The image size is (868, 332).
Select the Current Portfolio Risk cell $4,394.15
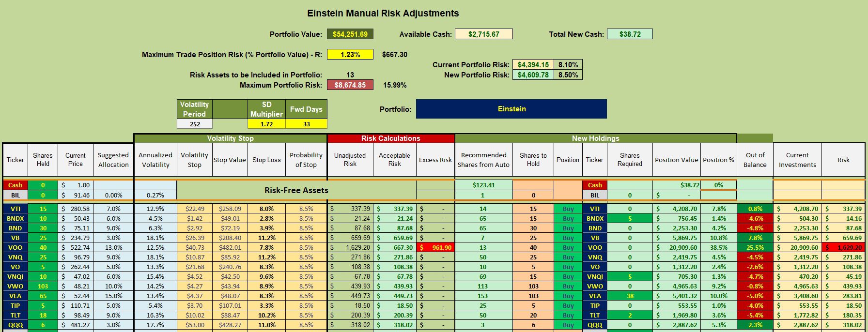pyautogui.click(x=533, y=65)
